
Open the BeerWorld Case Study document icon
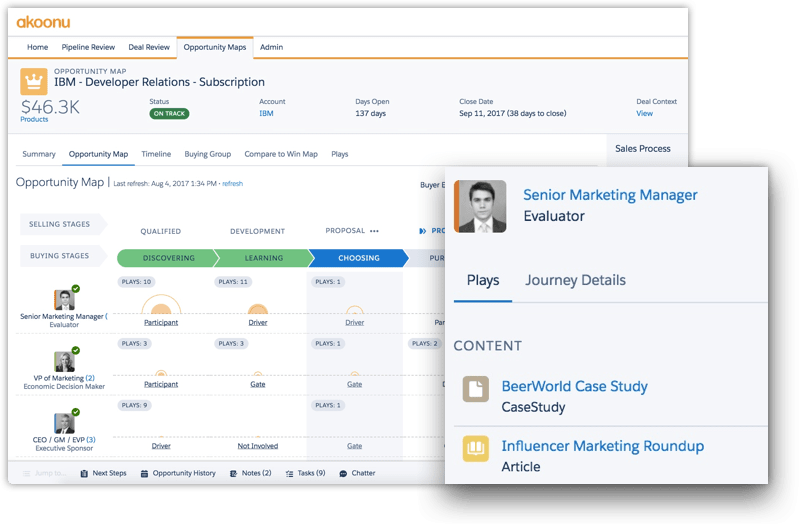(x=475, y=389)
